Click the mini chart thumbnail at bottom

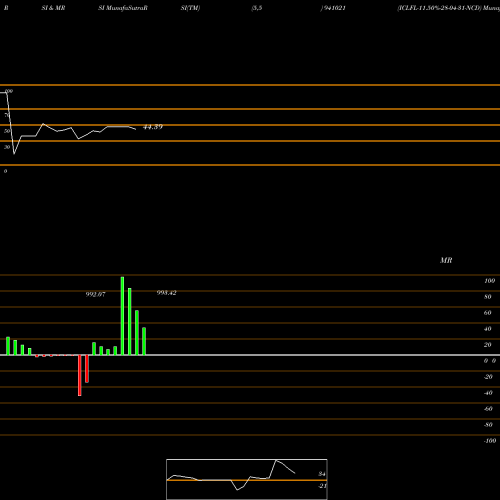(x=247, y=479)
